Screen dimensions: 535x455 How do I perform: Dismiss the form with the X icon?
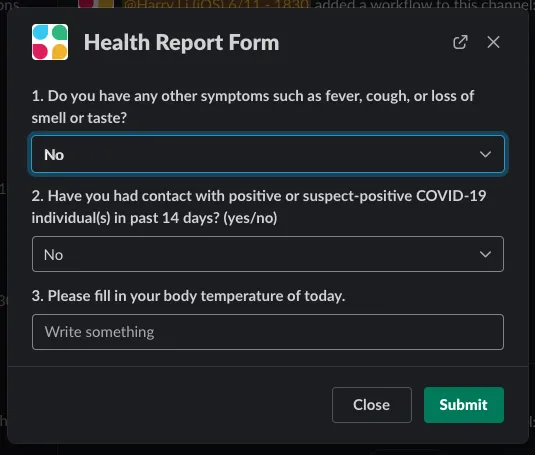(x=493, y=42)
